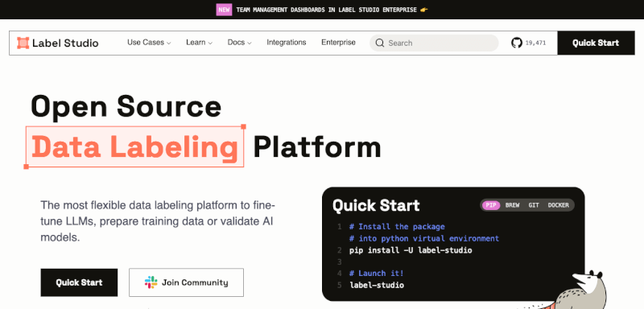
Task: Open the GitHub repository icon
Action: pos(517,43)
